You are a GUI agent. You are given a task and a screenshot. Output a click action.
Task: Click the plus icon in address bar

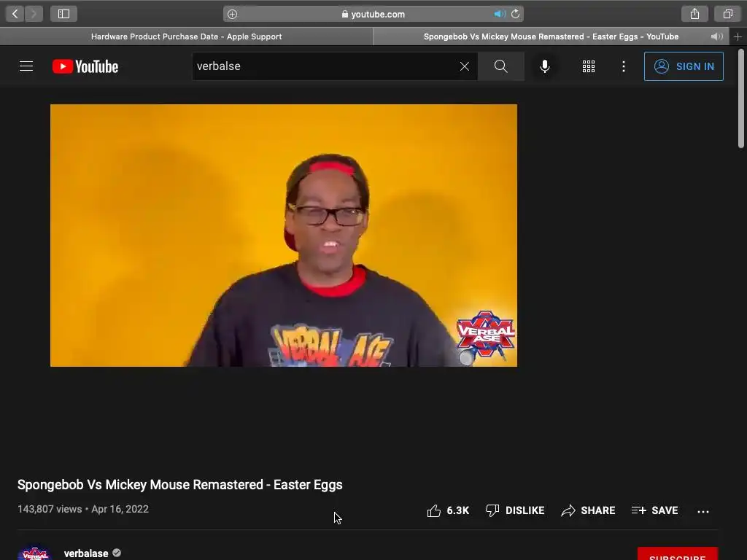[x=232, y=15]
